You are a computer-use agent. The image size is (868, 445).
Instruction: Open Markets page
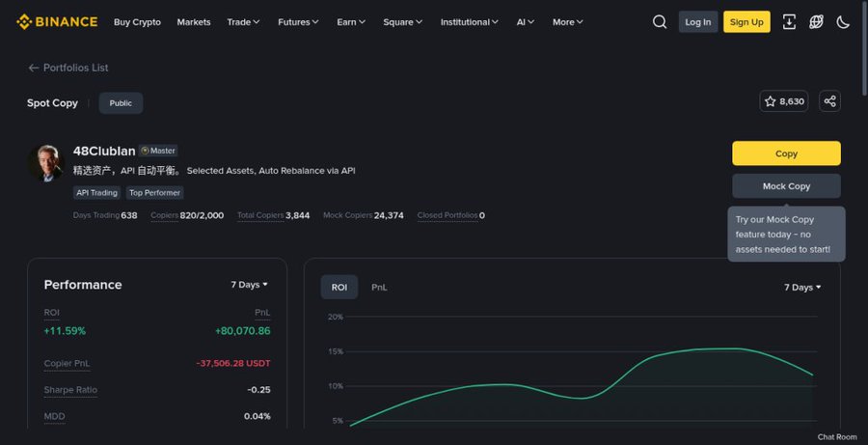(x=194, y=22)
